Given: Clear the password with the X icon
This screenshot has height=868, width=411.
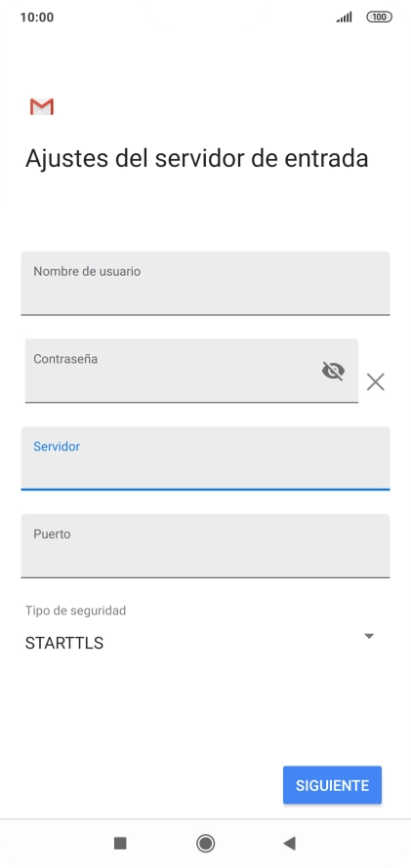Looking at the screenshot, I should click(376, 382).
